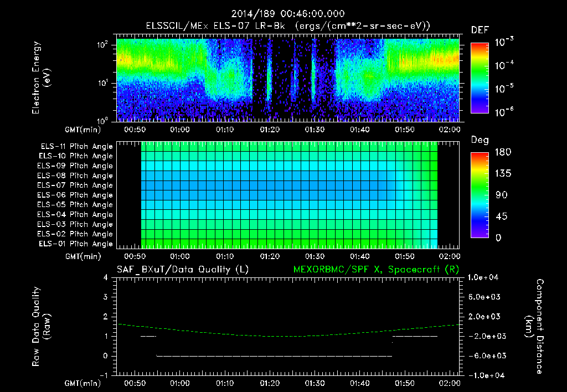This screenshot has height=392, width=567.
Task: Click the 01:30 tick under the pitch angle panel
Action: [315, 257]
